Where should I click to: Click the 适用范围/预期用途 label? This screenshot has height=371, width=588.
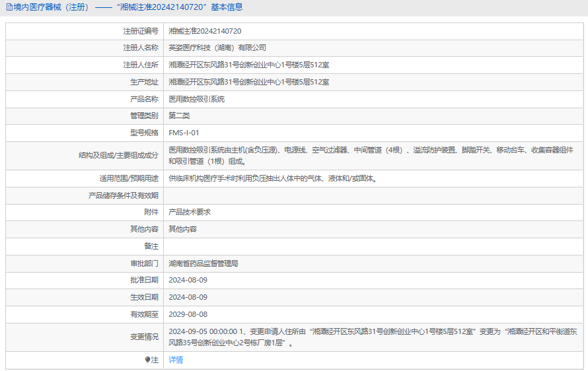129,178
